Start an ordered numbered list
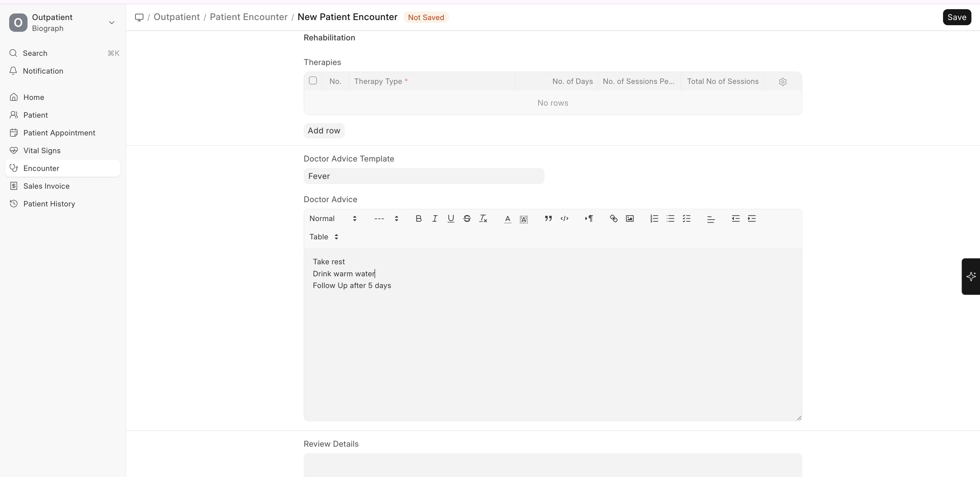 coord(654,218)
